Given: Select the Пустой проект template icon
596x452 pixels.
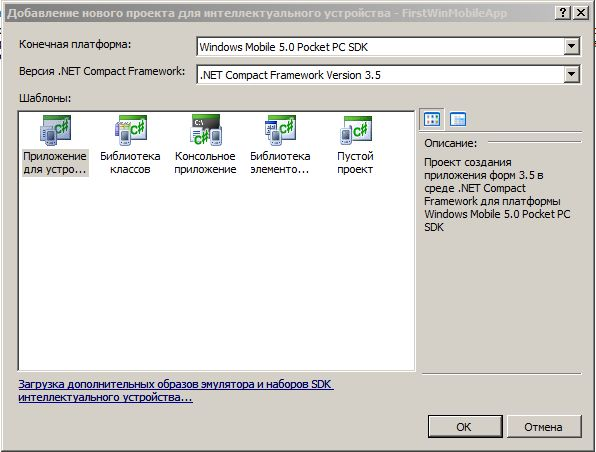Looking at the screenshot, I should point(355,130).
